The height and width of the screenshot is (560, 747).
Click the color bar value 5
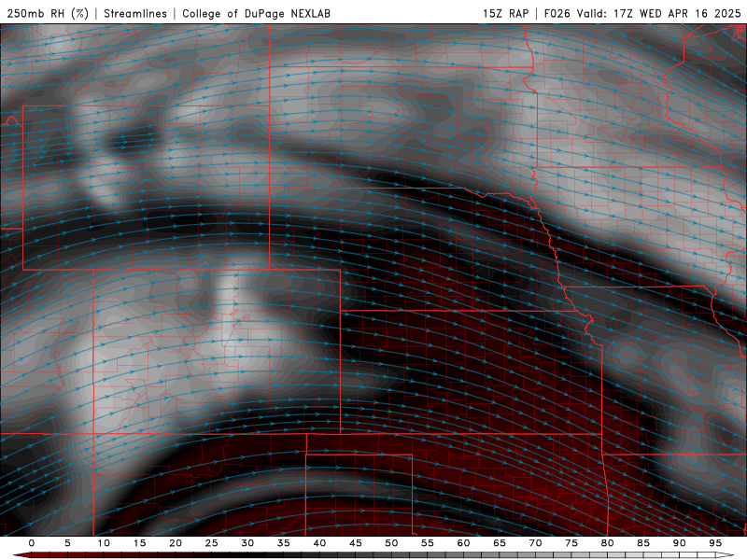point(67,543)
